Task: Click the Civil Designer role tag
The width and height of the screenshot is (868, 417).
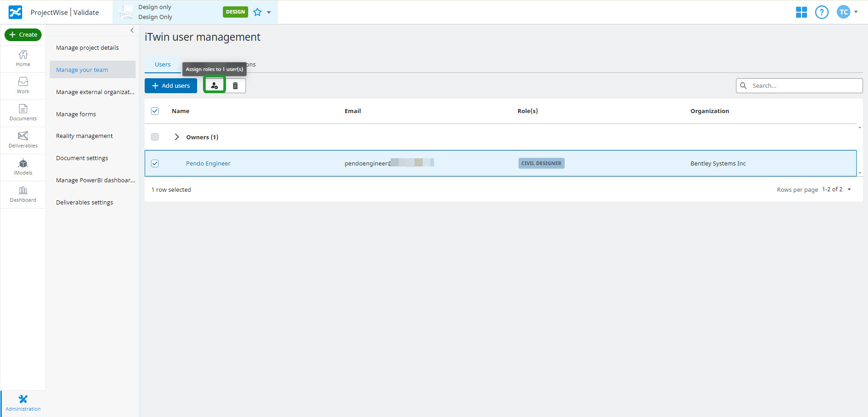Action: [x=541, y=163]
